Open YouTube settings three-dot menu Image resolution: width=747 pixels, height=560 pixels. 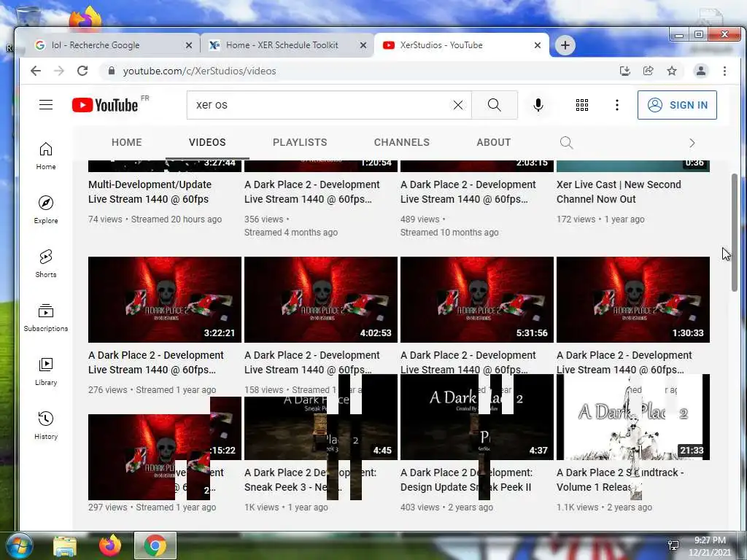tap(617, 105)
